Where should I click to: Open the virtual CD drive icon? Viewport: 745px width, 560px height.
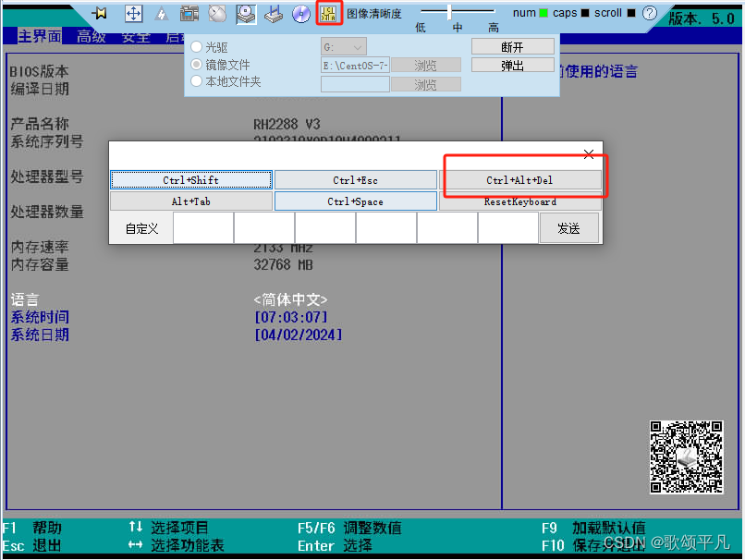pyautogui.click(x=246, y=14)
